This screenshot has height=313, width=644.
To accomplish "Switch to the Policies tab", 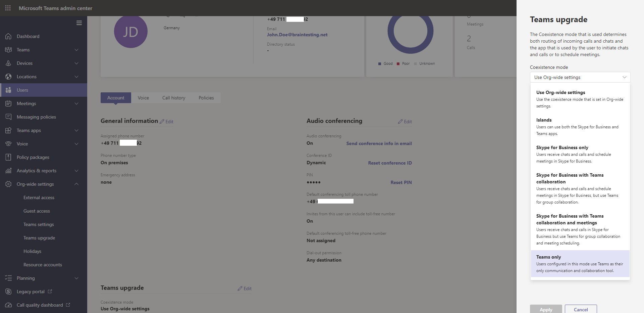I will (x=206, y=98).
